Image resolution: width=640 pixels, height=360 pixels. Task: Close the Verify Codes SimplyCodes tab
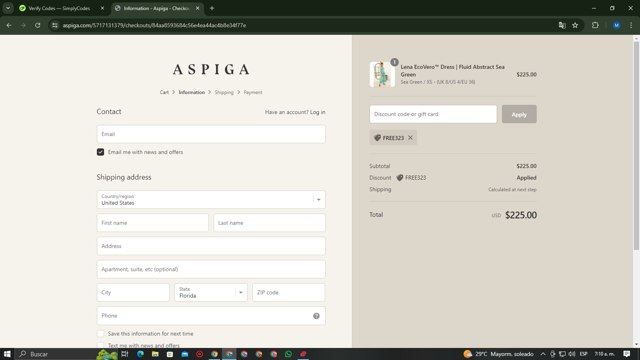tap(102, 8)
